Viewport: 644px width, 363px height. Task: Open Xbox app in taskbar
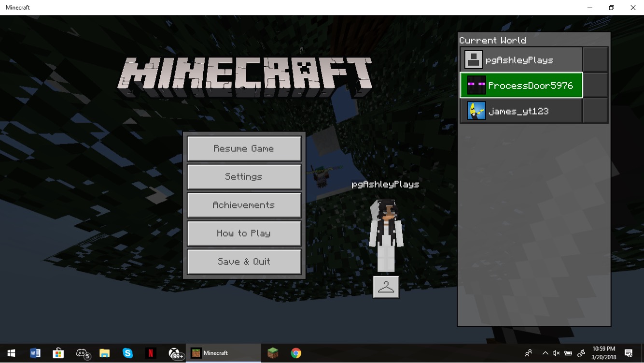point(174,353)
